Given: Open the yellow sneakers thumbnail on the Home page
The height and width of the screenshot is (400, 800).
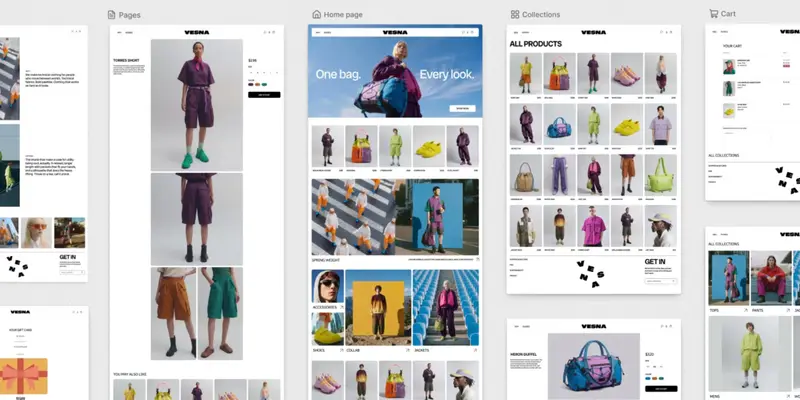Looking at the screenshot, I should [x=429, y=146].
